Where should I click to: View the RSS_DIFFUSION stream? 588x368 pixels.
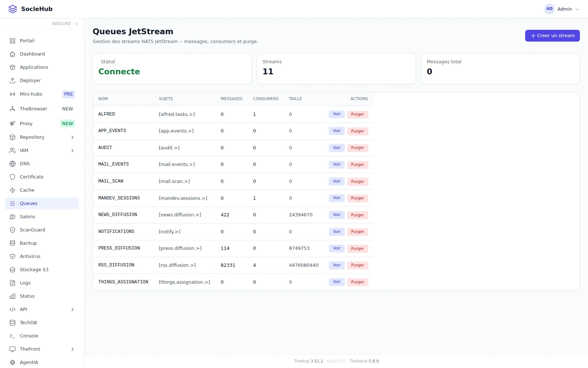click(337, 265)
